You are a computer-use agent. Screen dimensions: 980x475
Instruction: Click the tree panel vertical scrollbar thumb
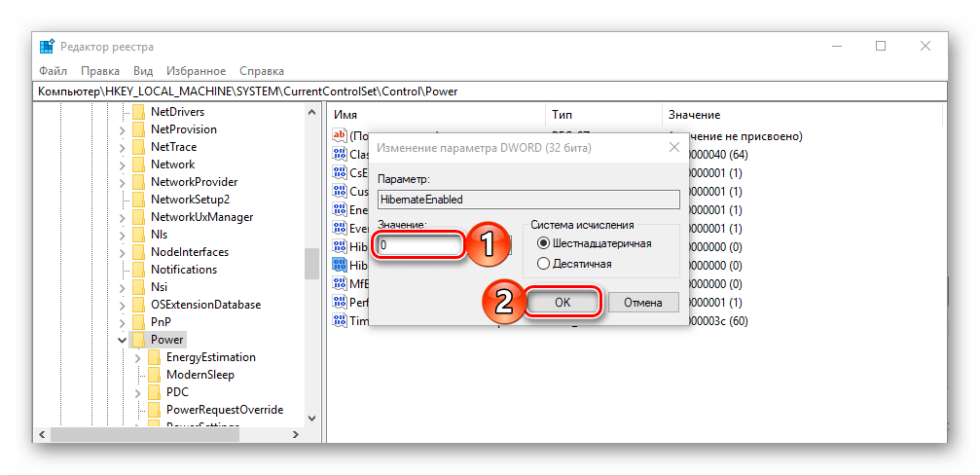pos(311,264)
